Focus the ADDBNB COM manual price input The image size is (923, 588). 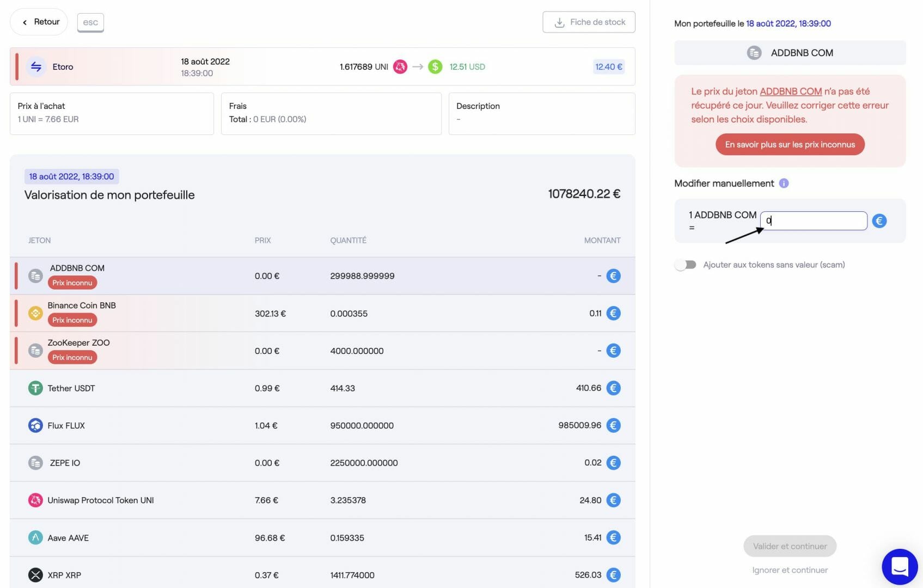(x=814, y=220)
